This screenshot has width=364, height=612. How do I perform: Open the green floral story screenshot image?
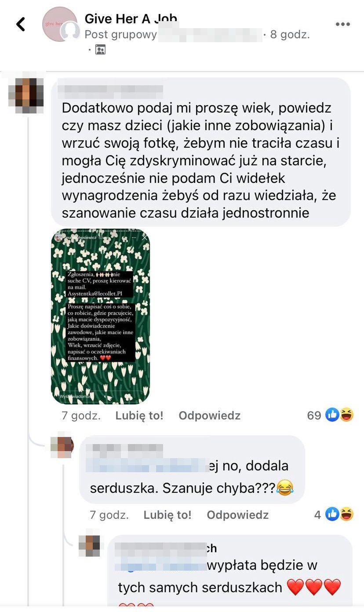(100, 317)
